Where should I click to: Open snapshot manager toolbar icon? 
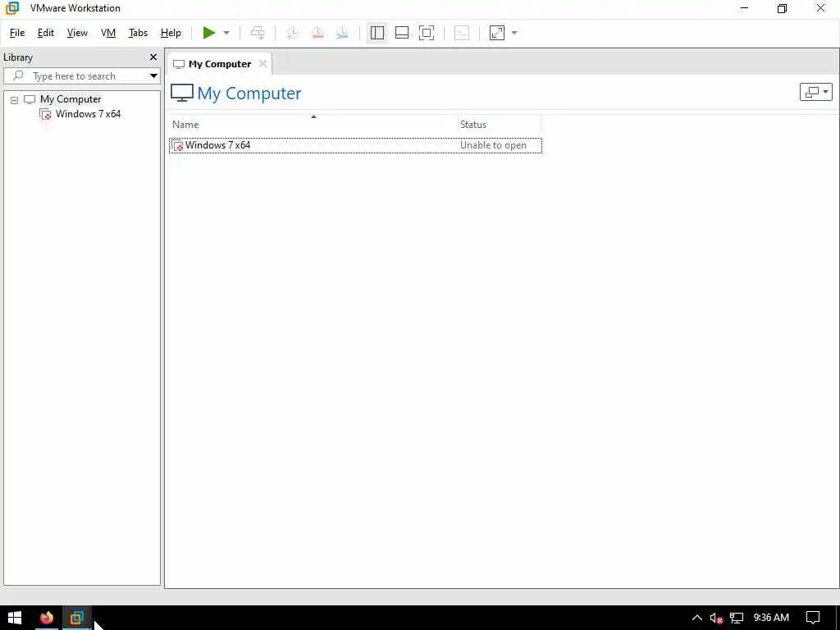342,33
